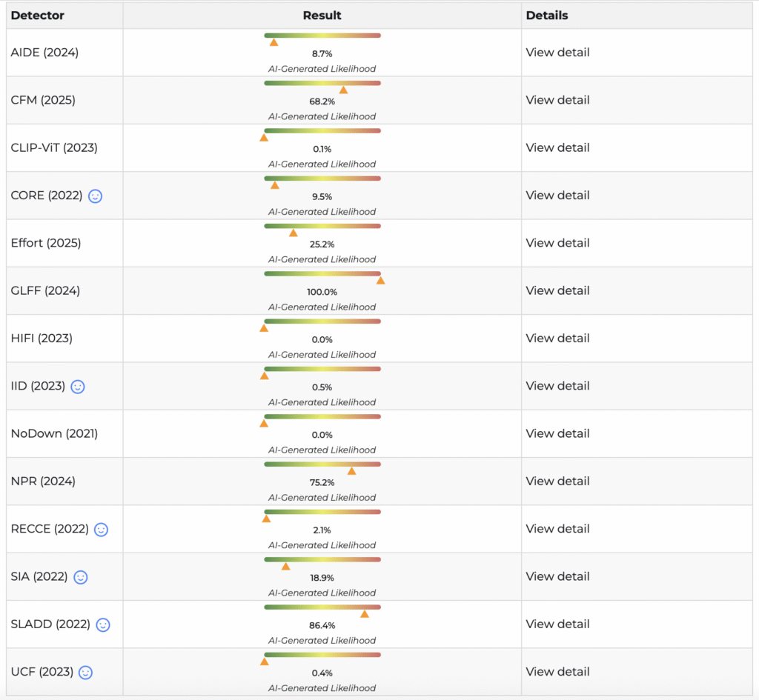
Task: Click the CFM 68.2% likelihood gradient bar
Action: 322,83
